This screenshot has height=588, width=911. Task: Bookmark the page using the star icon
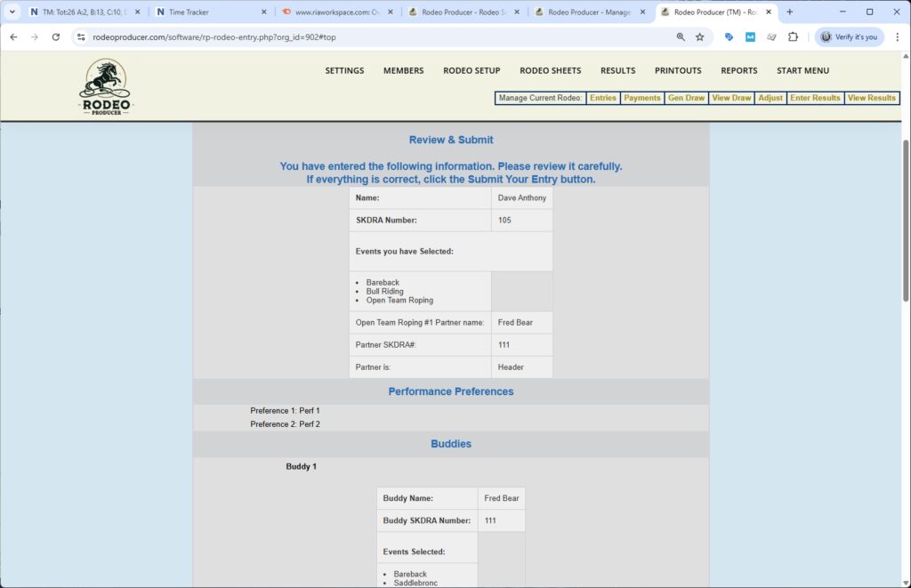point(699,38)
